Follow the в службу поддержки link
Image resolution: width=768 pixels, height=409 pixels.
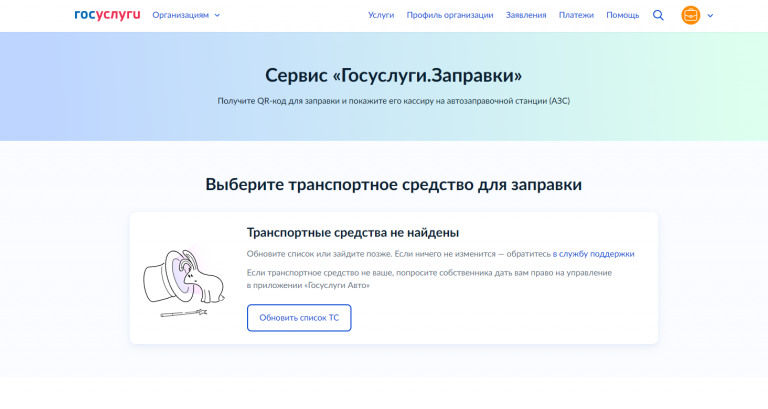[593, 254]
